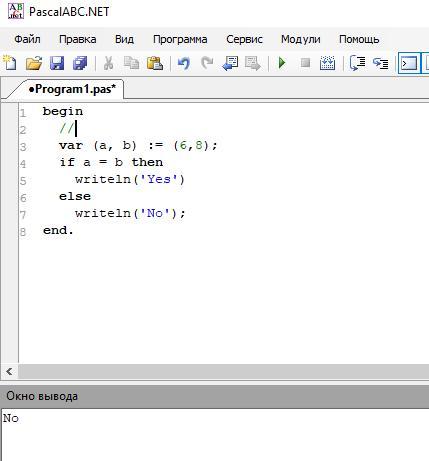Open a file using the folder icon
Screen dimensions: 429x461
pos(34,63)
